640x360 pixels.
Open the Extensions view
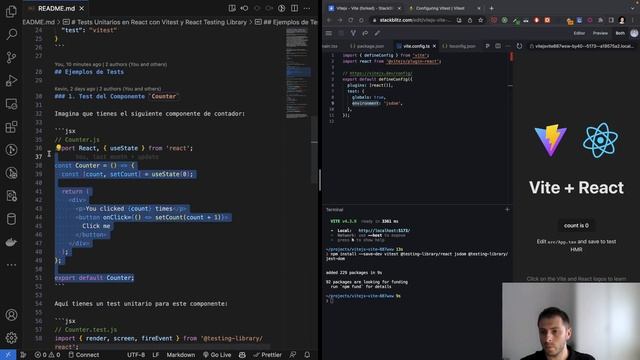11,127
